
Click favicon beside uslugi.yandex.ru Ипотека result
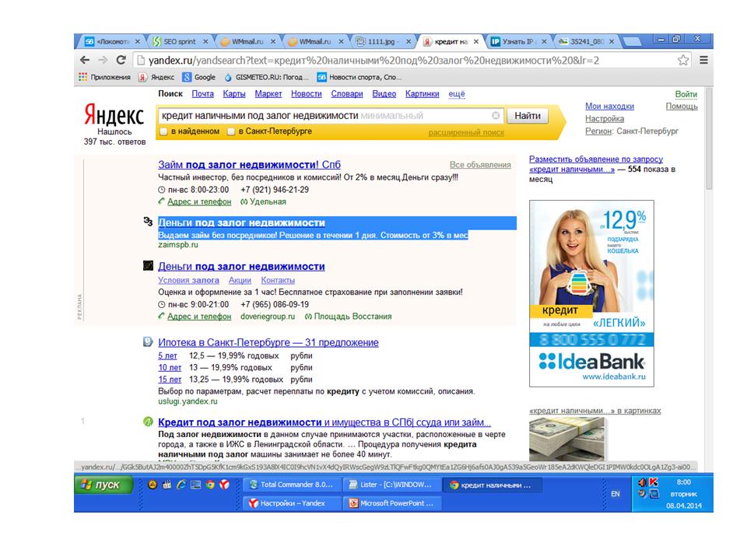coord(148,341)
